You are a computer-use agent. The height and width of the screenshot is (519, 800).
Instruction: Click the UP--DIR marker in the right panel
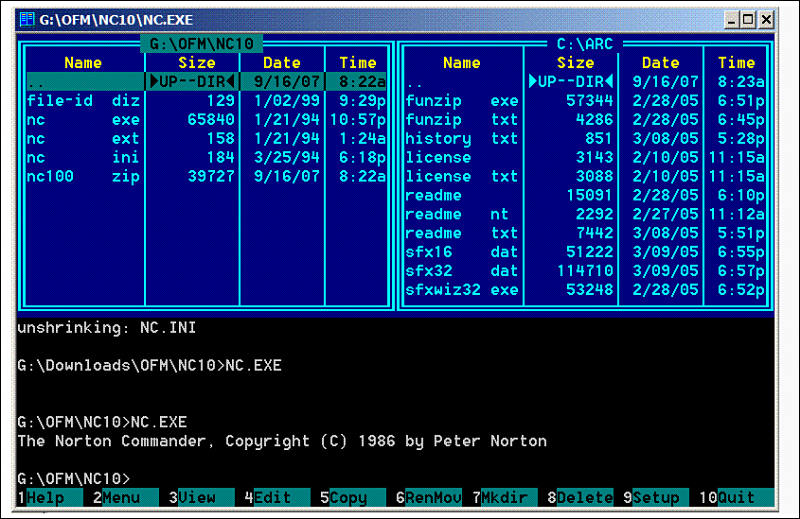[571, 82]
